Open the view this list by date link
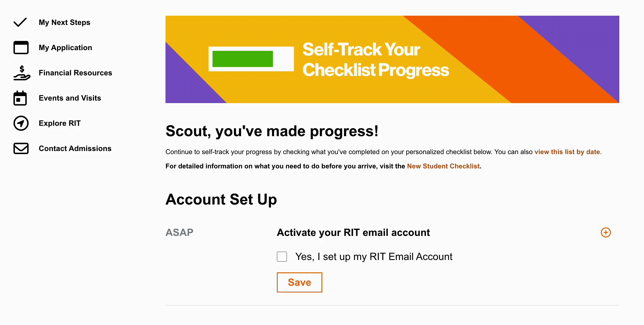This screenshot has width=644, height=325. click(x=567, y=152)
